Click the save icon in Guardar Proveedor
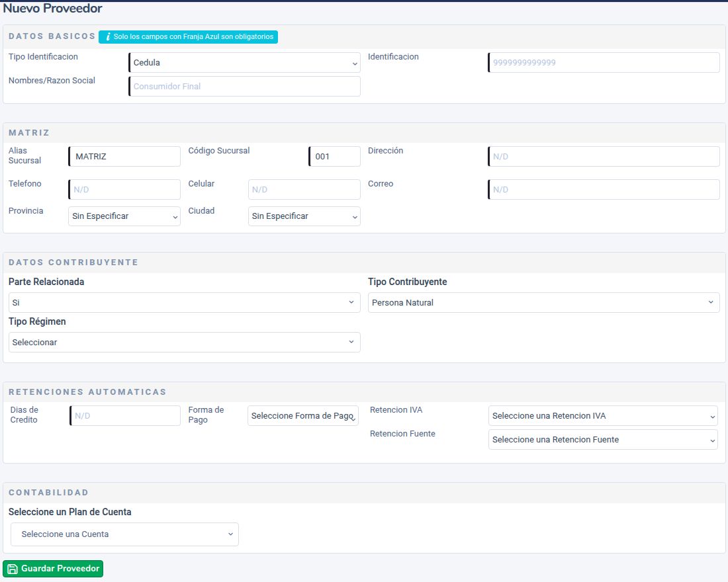This screenshot has width=728, height=582. pyautogui.click(x=13, y=569)
